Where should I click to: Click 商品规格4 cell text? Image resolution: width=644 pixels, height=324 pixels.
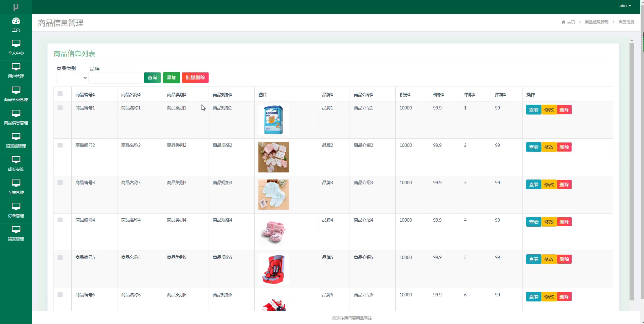pyautogui.click(x=222, y=220)
